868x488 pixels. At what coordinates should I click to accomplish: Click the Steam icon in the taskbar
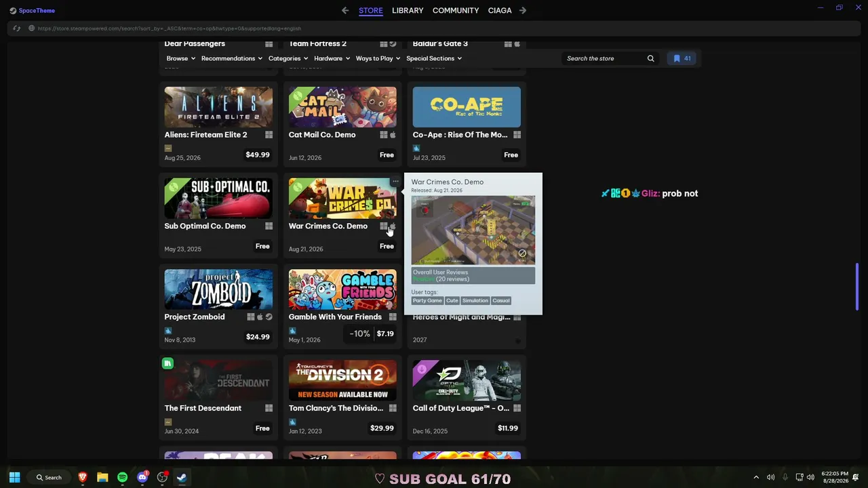182,477
